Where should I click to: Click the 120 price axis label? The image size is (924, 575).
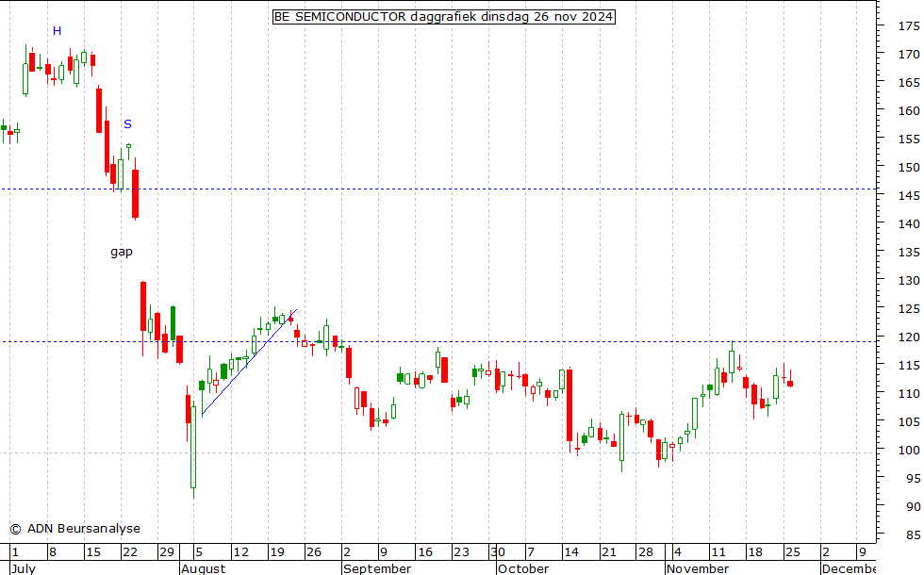tap(909, 337)
